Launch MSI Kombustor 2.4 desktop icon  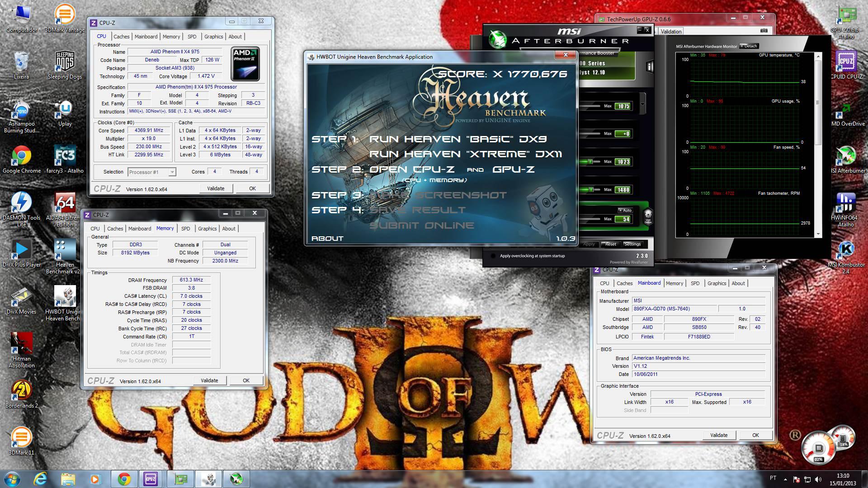pyautogui.click(x=846, y=258)
